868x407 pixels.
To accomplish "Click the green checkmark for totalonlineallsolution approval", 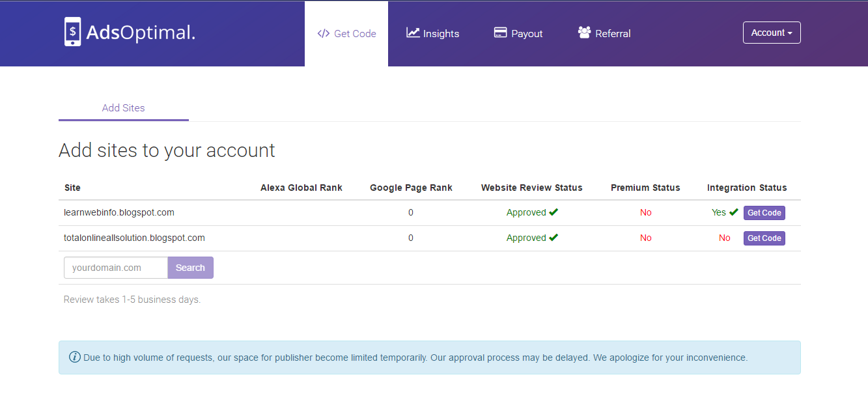I will pyautogui.click(x=553, y=238).
